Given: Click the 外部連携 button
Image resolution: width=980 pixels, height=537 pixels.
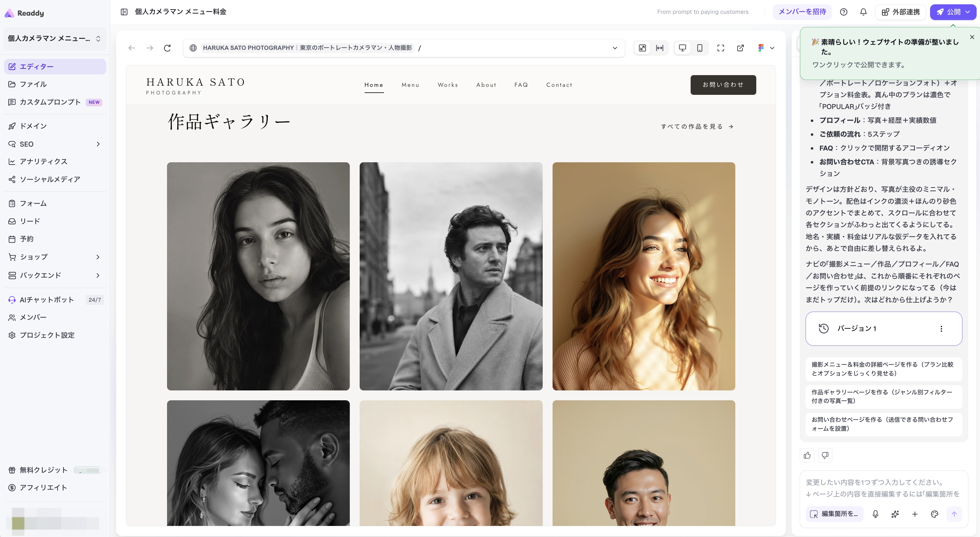Looking at the screenshot, I should coord(900,12).
